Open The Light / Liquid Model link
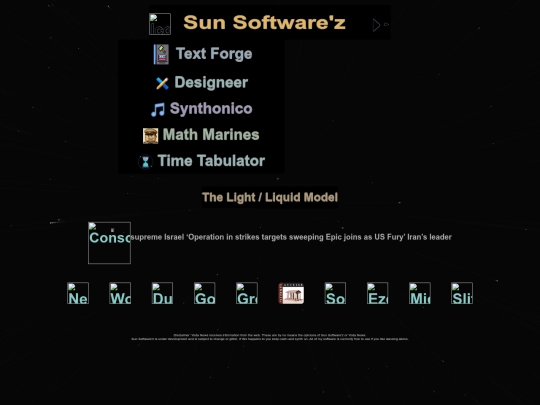 tap(270, 197)
